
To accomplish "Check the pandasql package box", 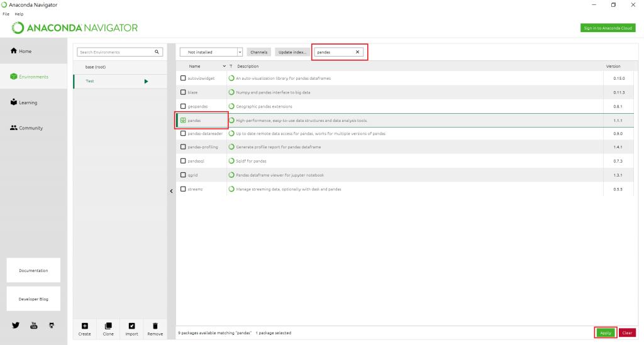I will tap(183, 161).
